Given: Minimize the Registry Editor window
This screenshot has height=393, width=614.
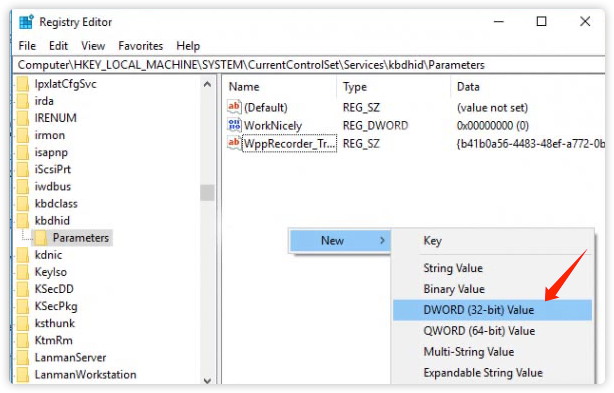Looking at the screenshot, I should [x=498, y=22].
